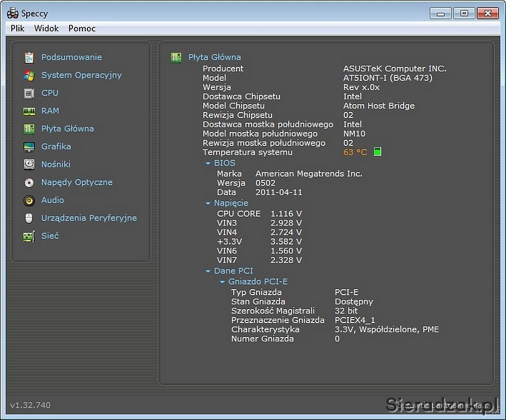This screenshot has height=420, width=506.
Task: Click the version number v1.32.740
Action: tap(30, 405)
